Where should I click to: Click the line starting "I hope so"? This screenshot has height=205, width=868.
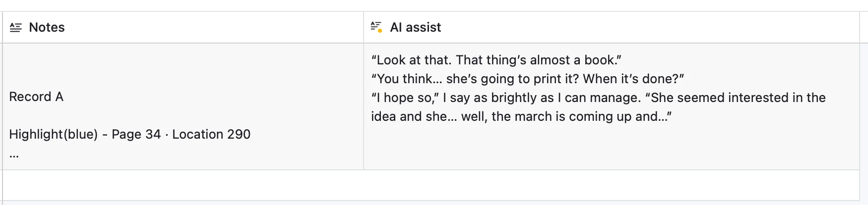598,98
